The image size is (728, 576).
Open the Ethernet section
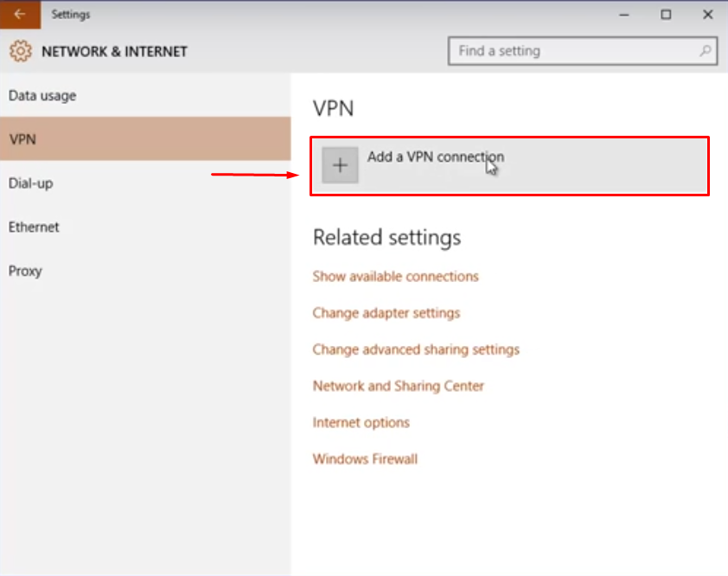(x=145, y=227)
